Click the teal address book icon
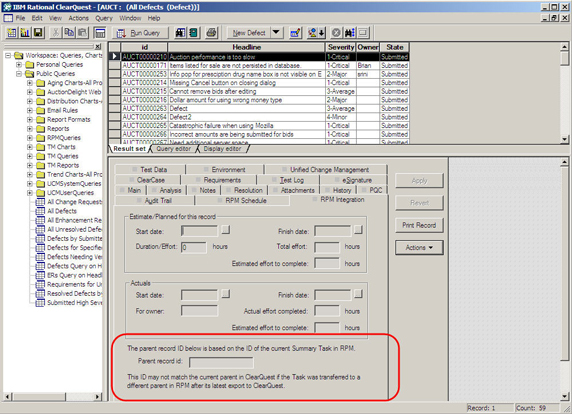The height and width of the screenshot is (414, 572). point(194,33)
